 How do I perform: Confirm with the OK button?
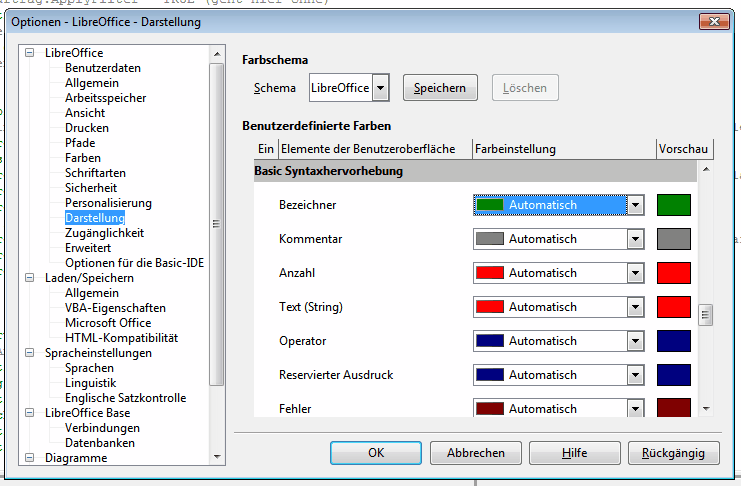[x=376, y=453]
